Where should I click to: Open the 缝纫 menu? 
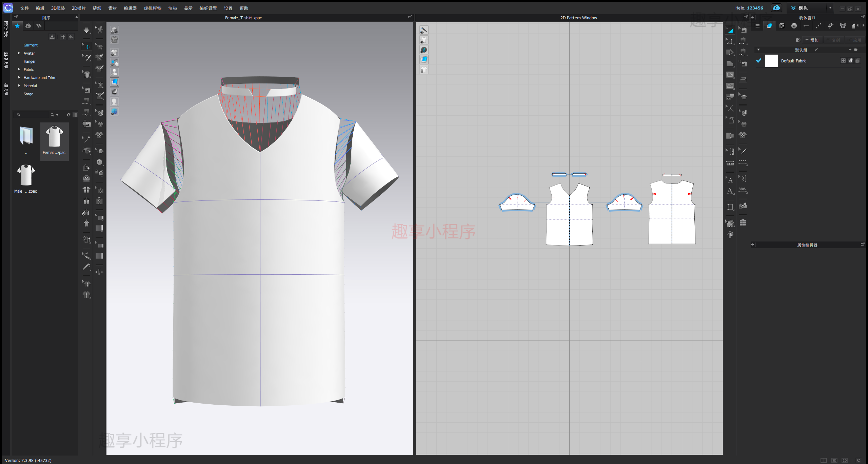point(97,8)
